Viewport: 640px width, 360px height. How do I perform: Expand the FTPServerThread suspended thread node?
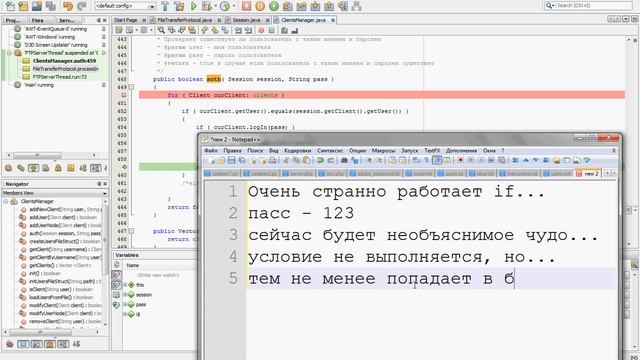tap(9, 53)
